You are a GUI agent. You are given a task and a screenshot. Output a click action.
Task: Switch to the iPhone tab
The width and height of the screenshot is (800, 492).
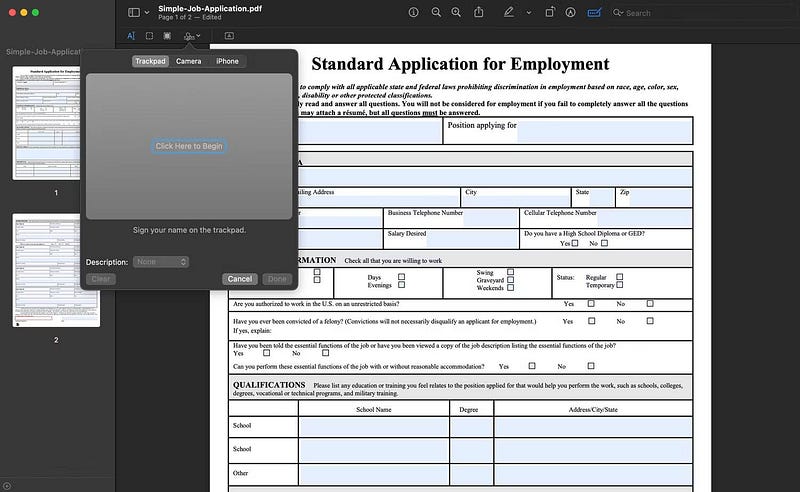click(x=227, y=61)
